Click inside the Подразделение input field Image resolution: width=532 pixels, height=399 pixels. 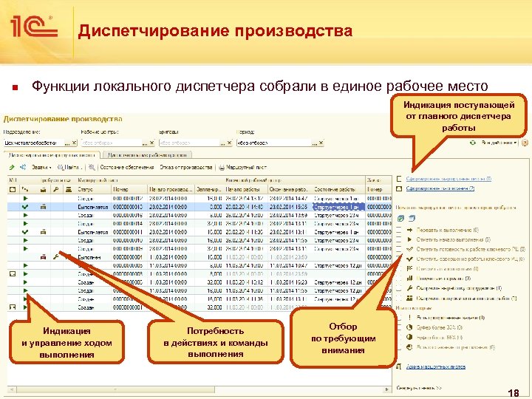coord(33,143)
